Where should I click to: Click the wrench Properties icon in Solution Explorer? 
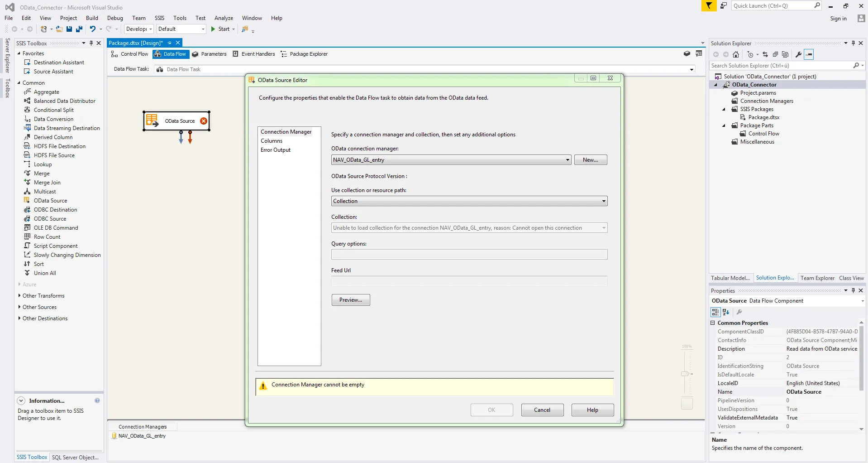pos(799,54)
